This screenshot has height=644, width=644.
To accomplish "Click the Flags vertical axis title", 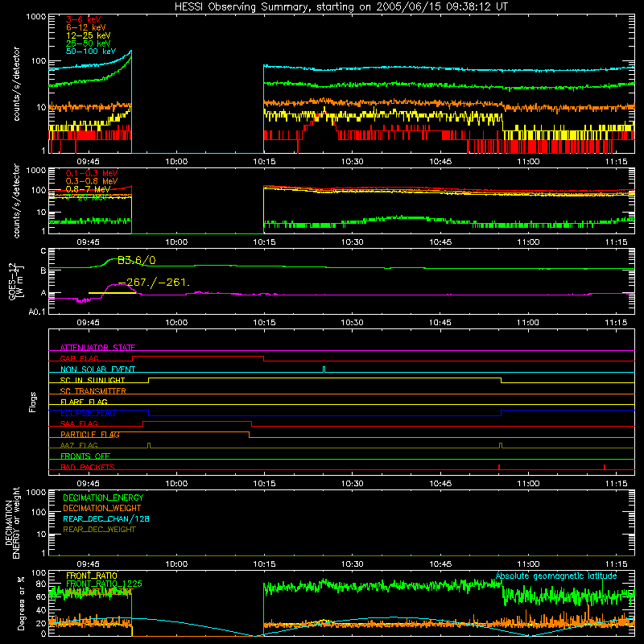I will pyautogui.click(x=33, y=402).
